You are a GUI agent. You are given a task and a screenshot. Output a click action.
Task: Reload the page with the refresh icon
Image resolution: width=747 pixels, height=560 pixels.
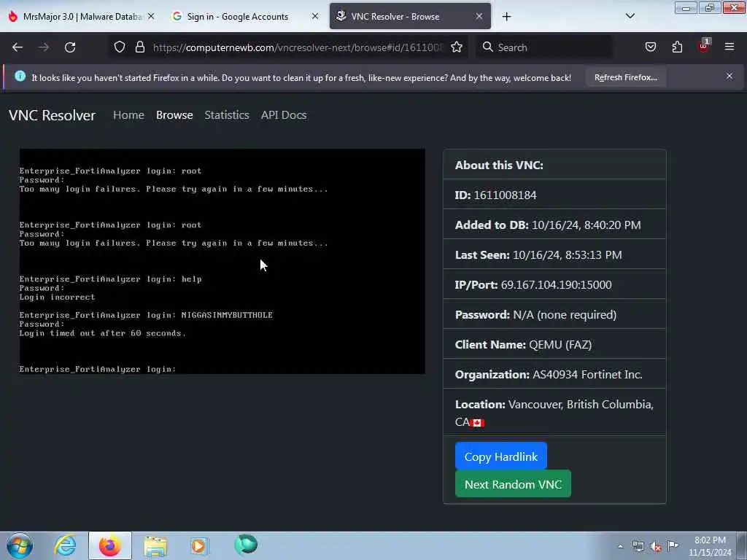coord(70,47)
